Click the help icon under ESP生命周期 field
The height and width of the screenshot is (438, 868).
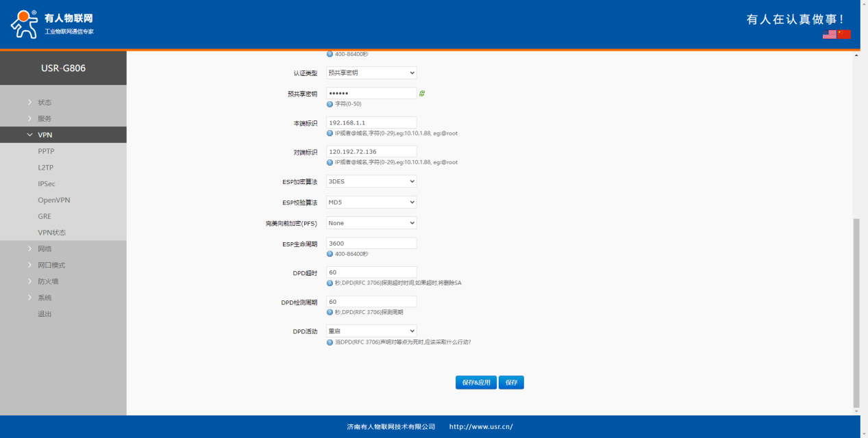click(330, 254)
